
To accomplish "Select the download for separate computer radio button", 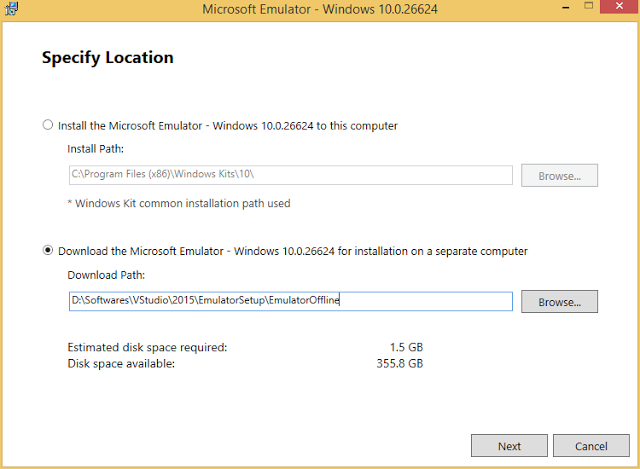I will click(x=47, y=250).
